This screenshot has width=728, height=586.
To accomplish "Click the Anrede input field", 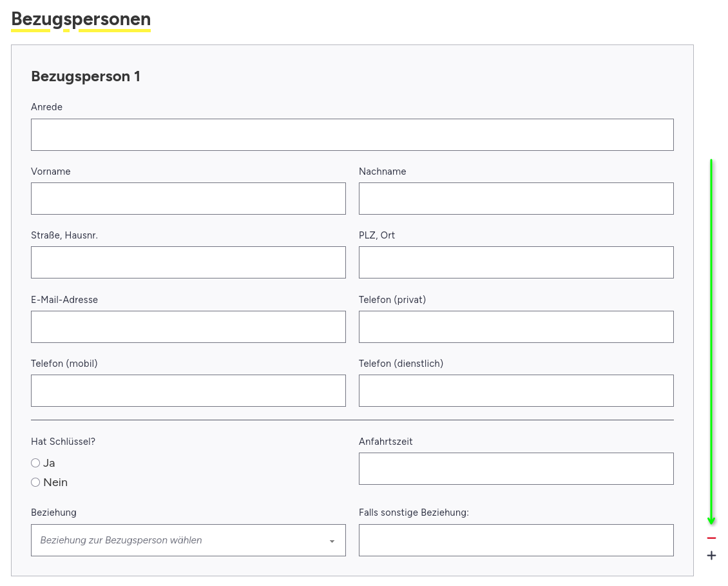I will (352, 135).
